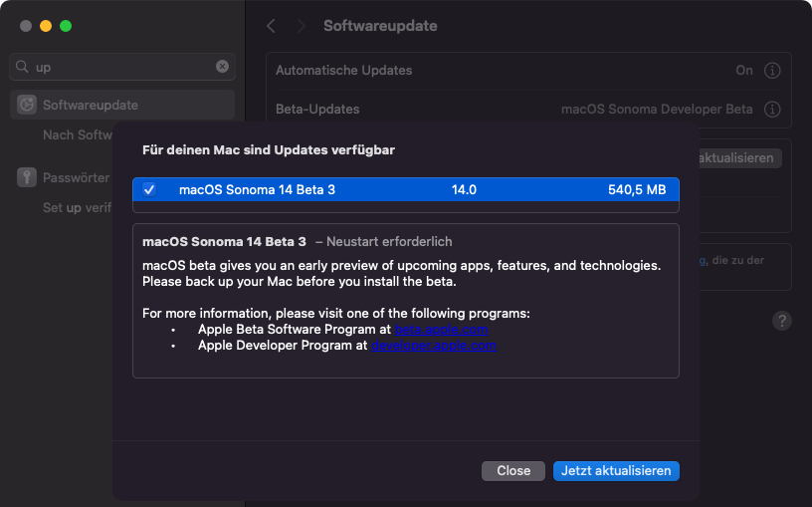The width and height of the screenshot is (812, 507).
Task: Open the Passwörter key icon in sidebar
Action: tap(27, 177)
